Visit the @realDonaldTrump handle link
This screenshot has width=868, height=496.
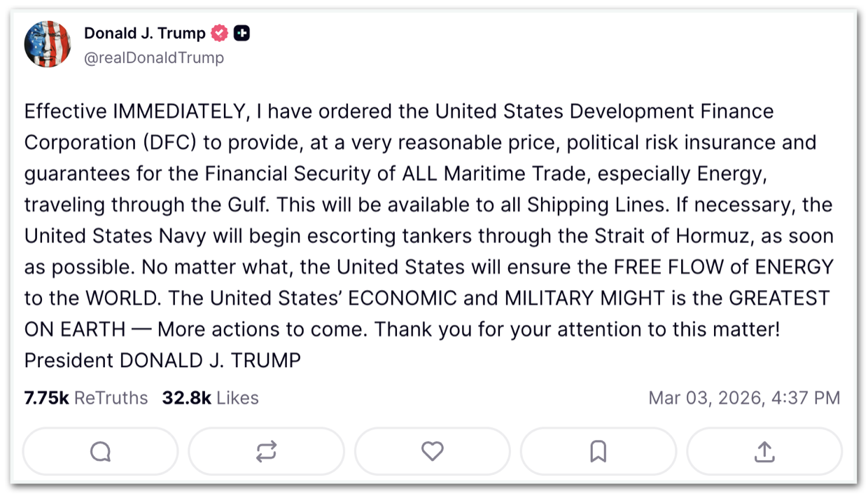click(x=154, y=58)
